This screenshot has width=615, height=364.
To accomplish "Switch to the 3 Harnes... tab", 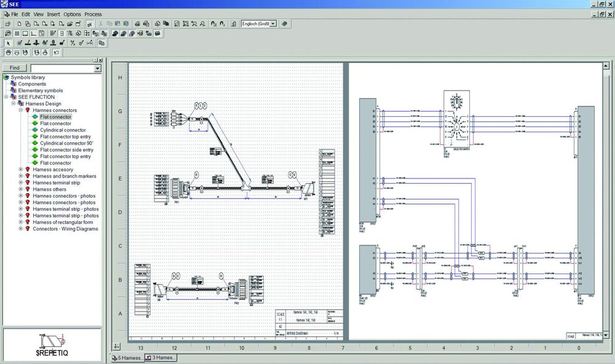I will [x=161, y=358].
